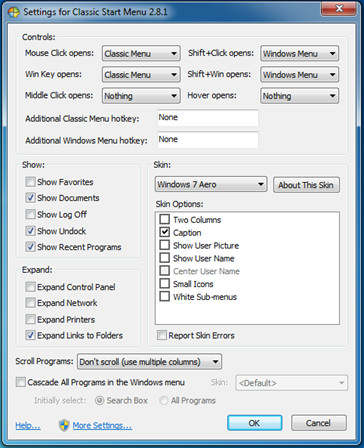Open the More Settings... link
This screenshot has height=448, width=364.
(x=102, y=426)
